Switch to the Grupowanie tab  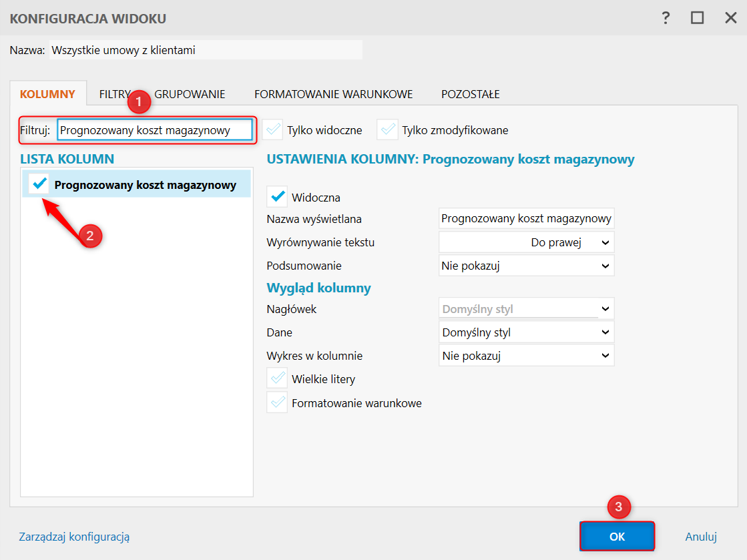[190, 94]
